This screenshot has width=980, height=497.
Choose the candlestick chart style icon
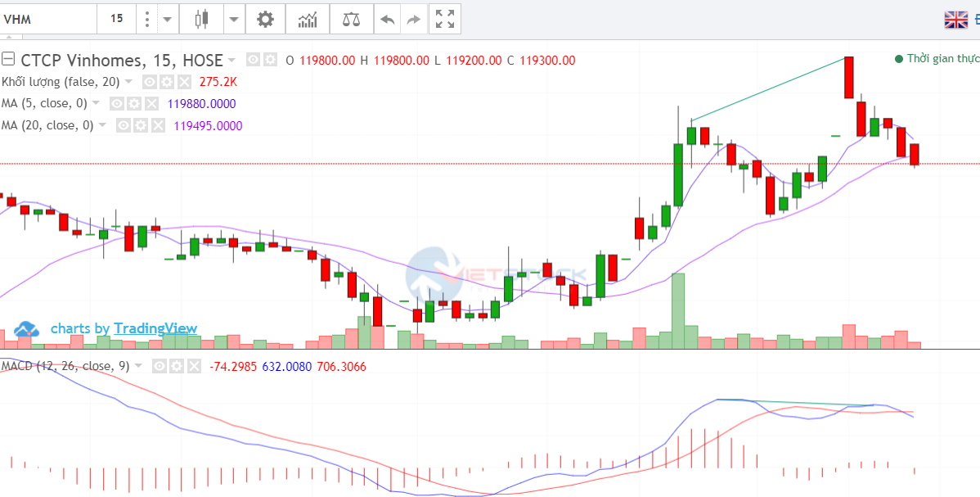(x=201, y=19)
